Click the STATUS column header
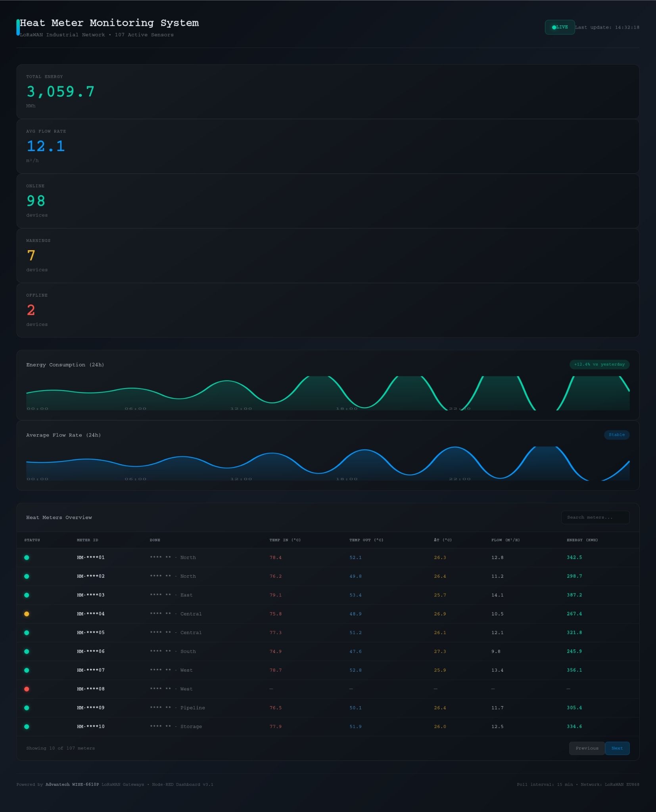This screenshot has height=812, width=656. pyautogui.click(x=32, y=540)
